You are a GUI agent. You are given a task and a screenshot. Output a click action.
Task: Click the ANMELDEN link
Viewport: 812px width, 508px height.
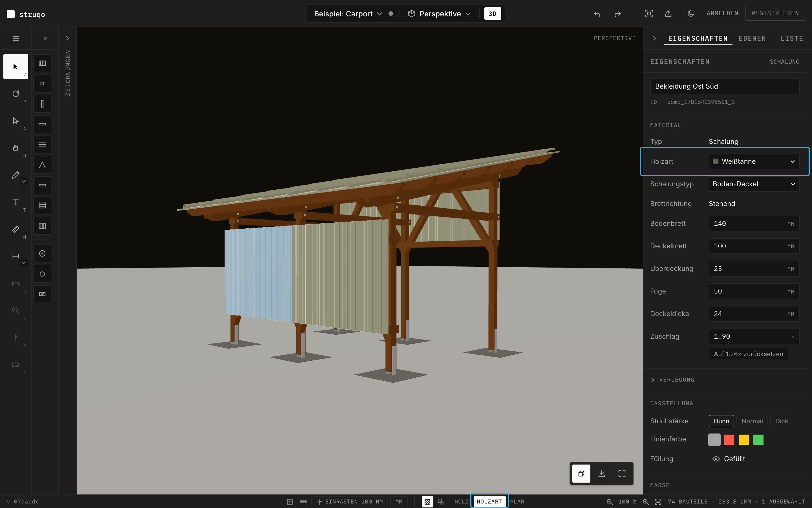point(722,13)
